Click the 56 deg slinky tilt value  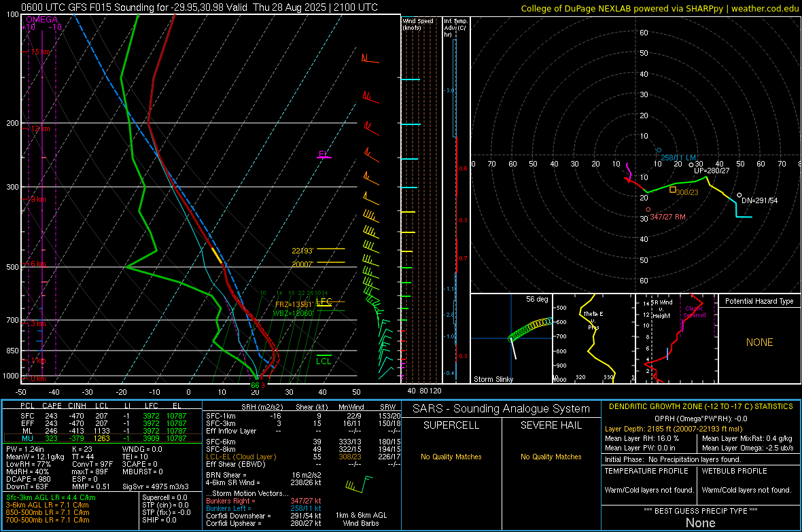coord(537,299)
